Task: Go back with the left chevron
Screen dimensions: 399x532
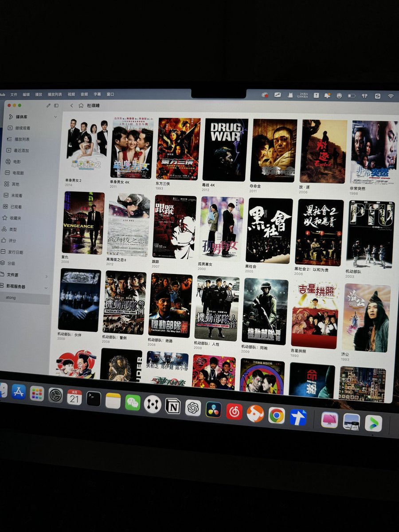Action: point(71,106)
